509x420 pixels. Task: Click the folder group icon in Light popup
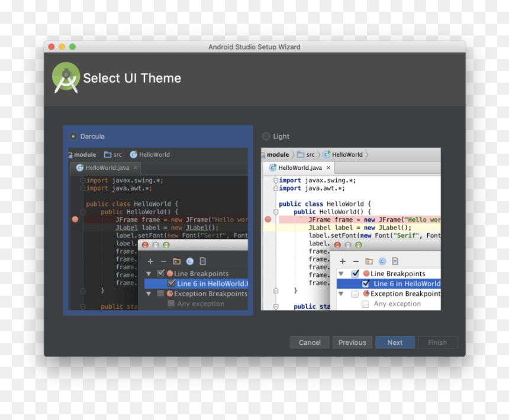point(369,261)
